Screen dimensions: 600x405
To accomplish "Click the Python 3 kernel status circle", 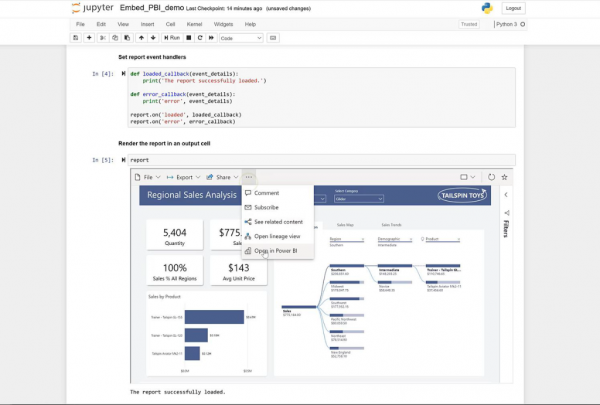I will tap(522, 24).
